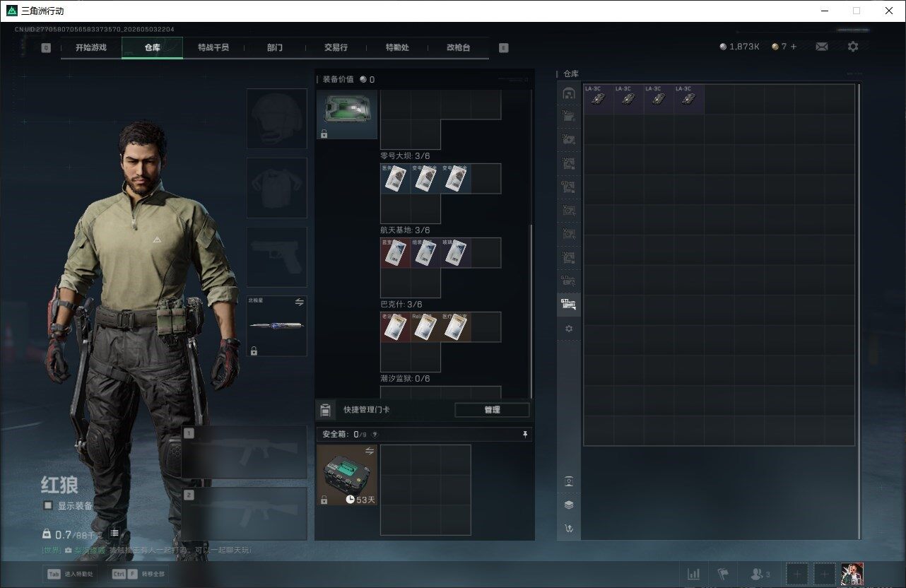The height and width of the screenshot is (588, 906).
Task: Click the clipboard icon beside 快捷管理门卡
Action: (x=325, y=410)
